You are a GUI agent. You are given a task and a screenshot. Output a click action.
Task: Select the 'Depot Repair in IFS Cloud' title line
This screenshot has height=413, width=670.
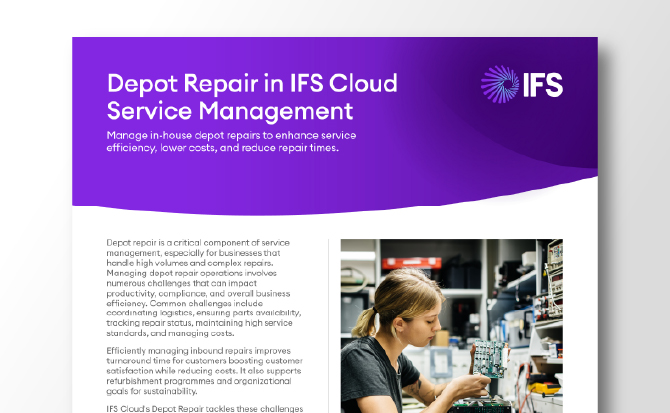click(x=252, y=82)
